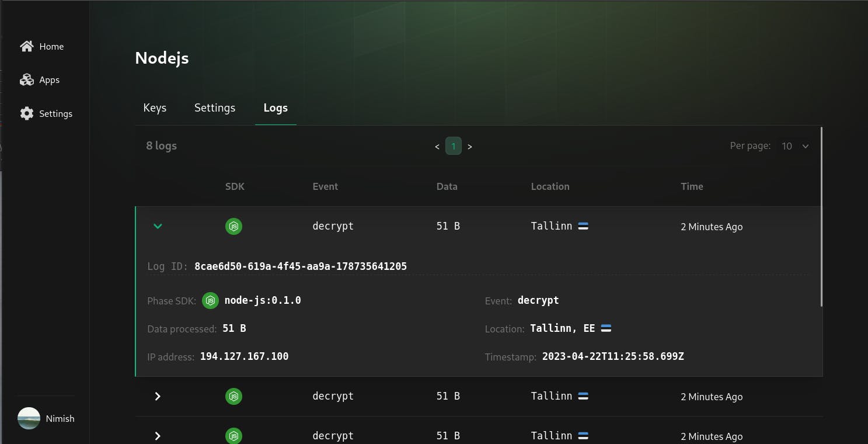Click the Node.js icon in second log row
Image resolution: width=868 pixels, height=444 pixels.
click(x=233, y=396)
